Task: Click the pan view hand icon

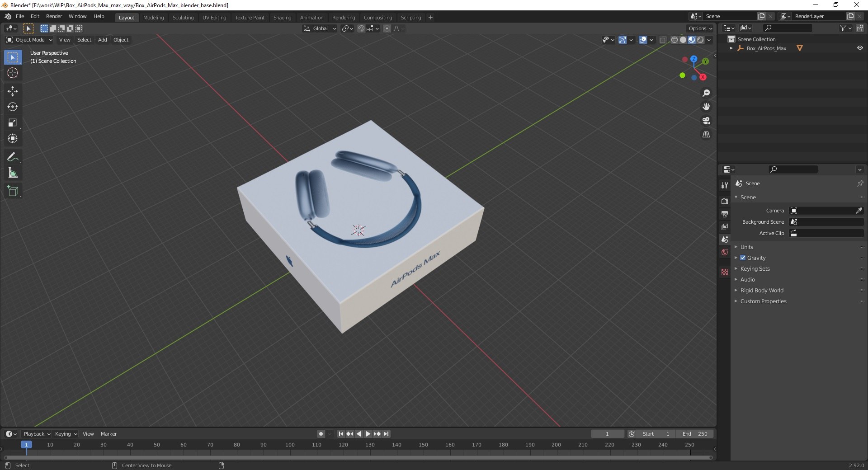Action: [706, 107]
